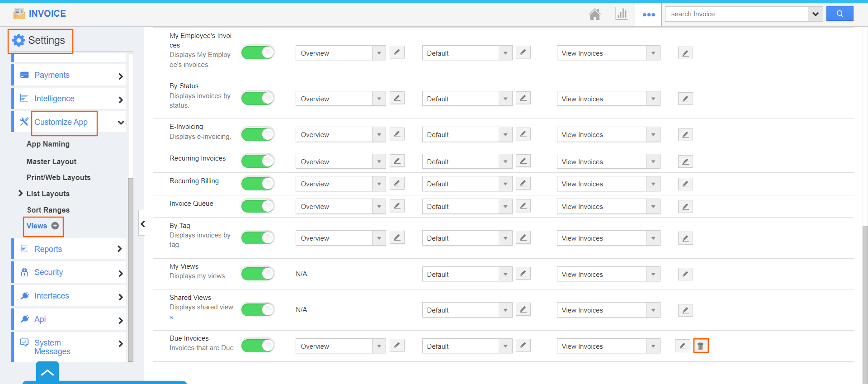Collapse the left sidebar with arrow handle
The image size is (868, 384).
[x=142, y=223]
